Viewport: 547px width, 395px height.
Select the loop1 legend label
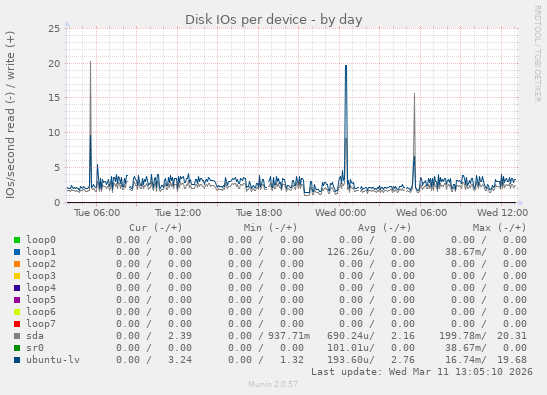point(41,252)
